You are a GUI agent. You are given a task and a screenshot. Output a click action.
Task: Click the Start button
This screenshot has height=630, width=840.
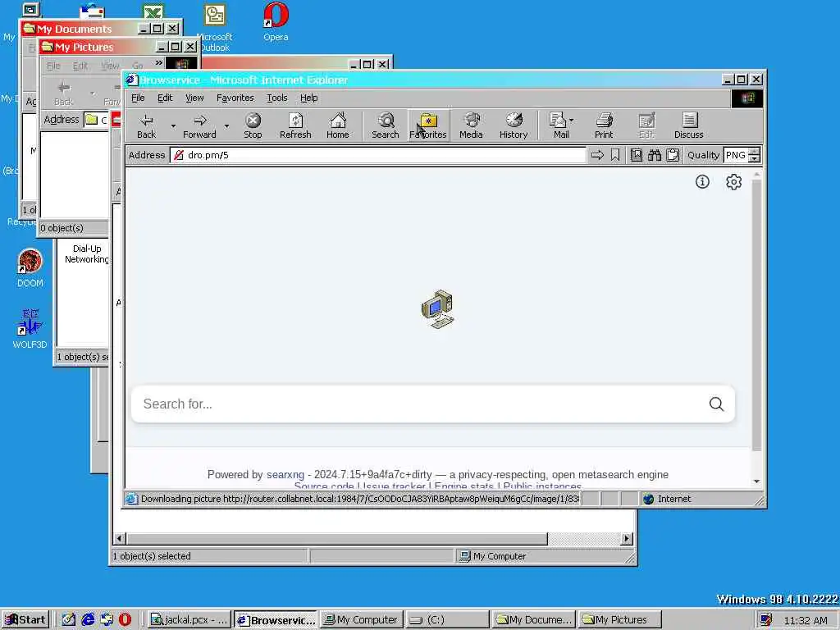pos(25,620)
